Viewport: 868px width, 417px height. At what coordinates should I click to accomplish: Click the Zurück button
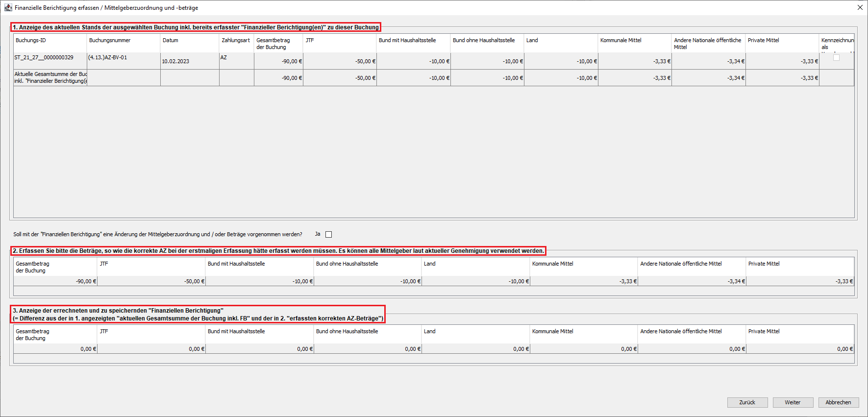click(x=747, y=402)
